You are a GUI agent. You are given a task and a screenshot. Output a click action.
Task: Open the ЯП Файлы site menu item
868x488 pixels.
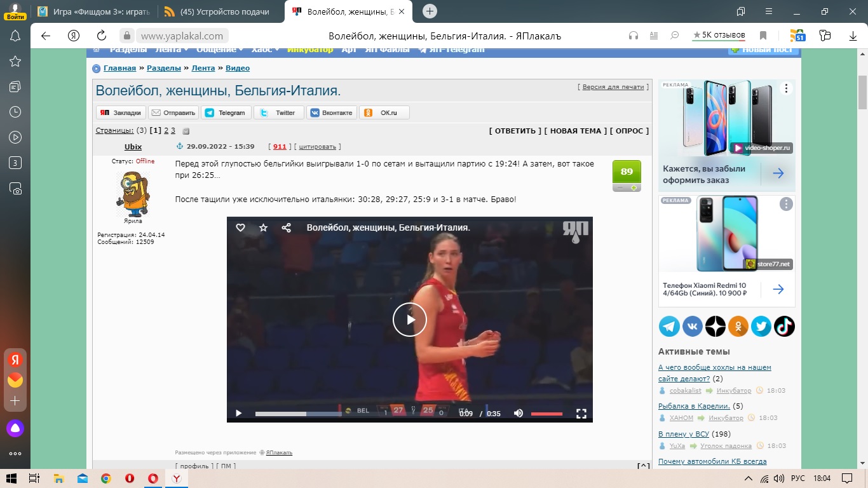[x=389, y=50]
